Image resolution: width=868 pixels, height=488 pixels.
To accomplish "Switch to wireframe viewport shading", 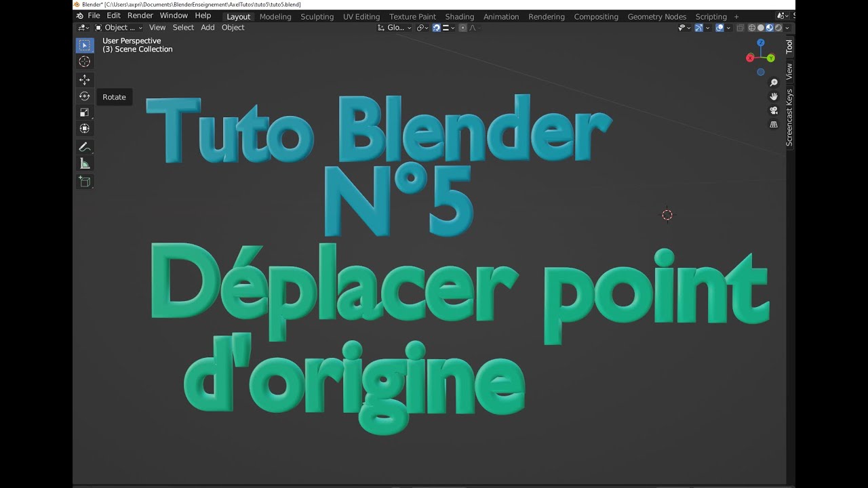I will (x=752, y=28).
